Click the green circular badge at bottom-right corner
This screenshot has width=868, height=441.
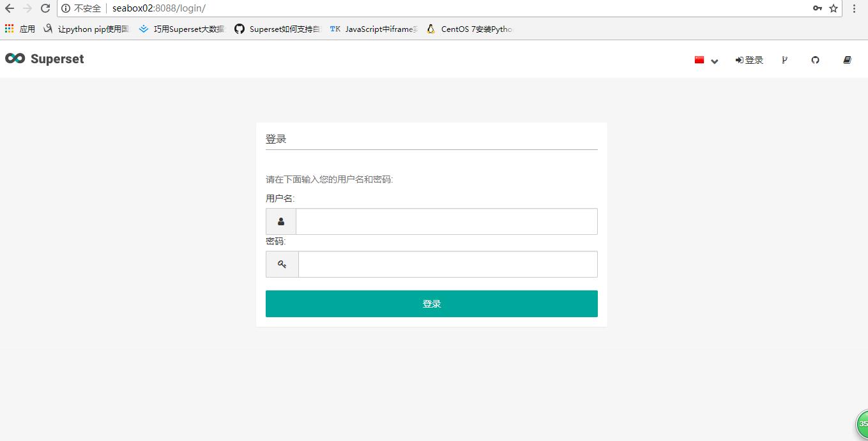point(862,424)
